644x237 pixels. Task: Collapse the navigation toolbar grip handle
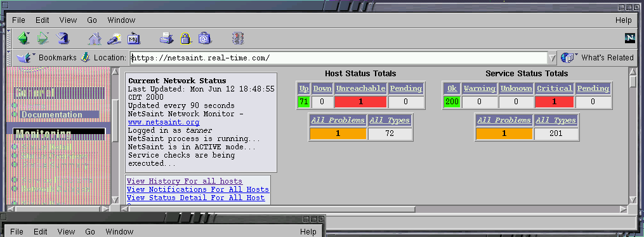[9, 38]
